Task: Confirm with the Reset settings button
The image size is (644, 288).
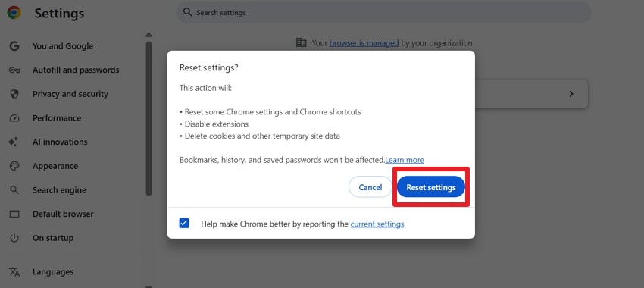Action: point(431,187)
